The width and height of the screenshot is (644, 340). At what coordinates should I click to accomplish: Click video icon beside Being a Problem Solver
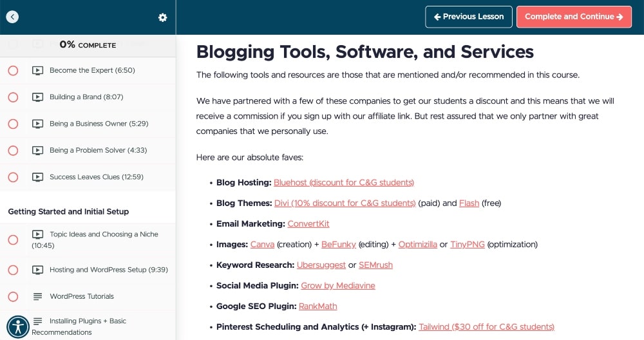[37, 151]
